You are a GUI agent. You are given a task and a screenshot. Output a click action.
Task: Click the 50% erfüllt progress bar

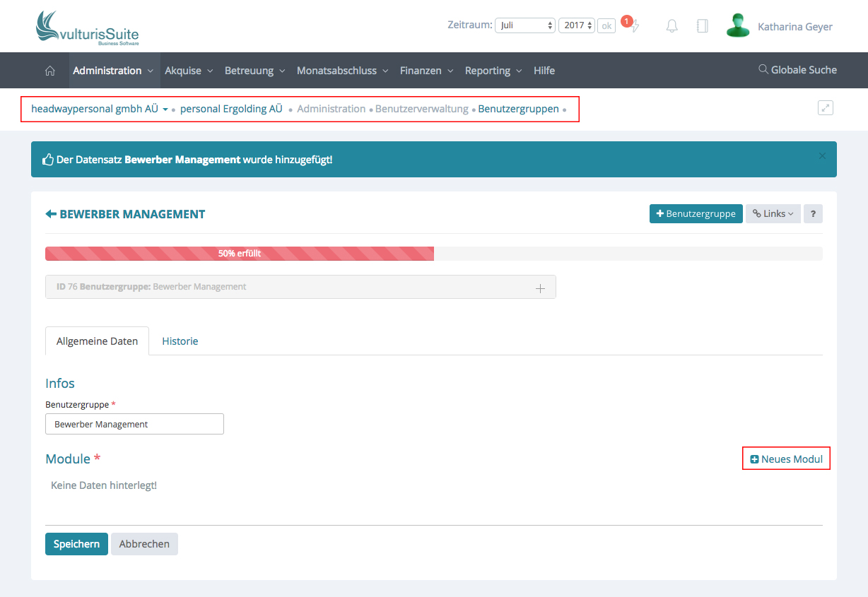click(x=240, y=254)
